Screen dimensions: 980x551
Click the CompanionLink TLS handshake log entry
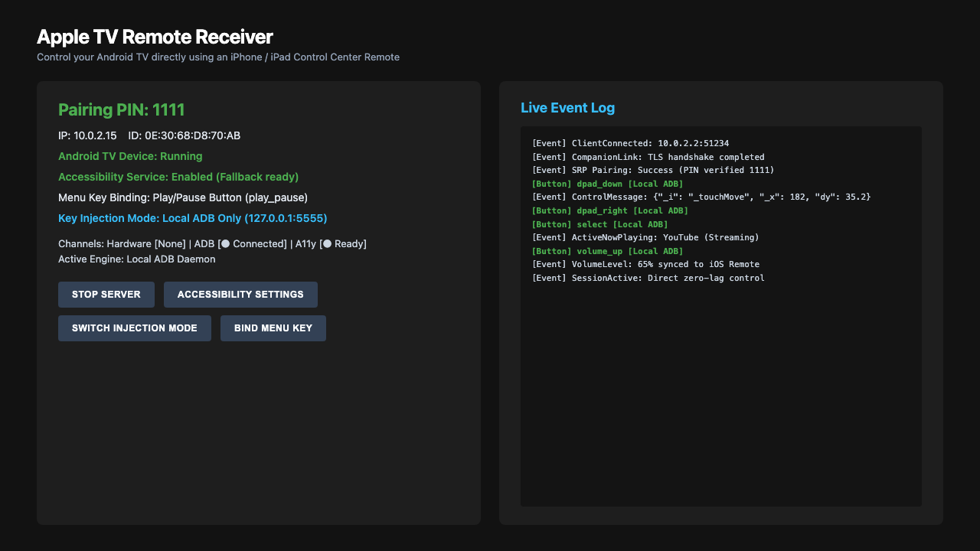648,157
